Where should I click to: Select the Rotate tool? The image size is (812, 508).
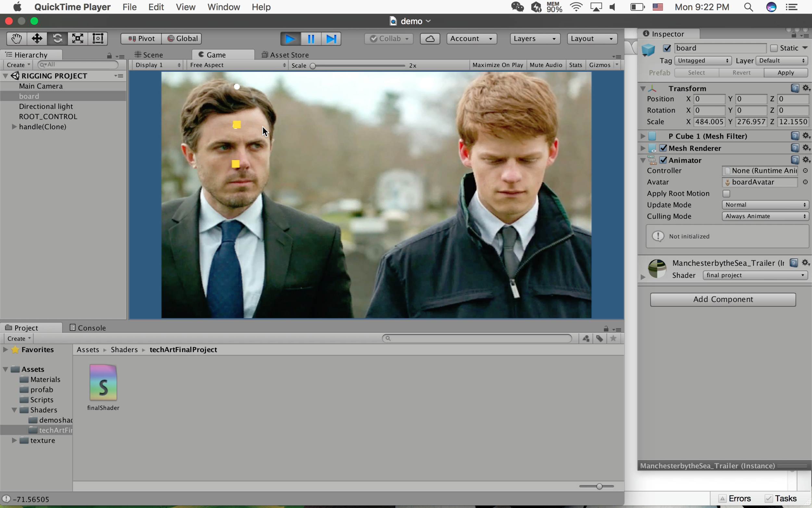click(x=57, y=38)
